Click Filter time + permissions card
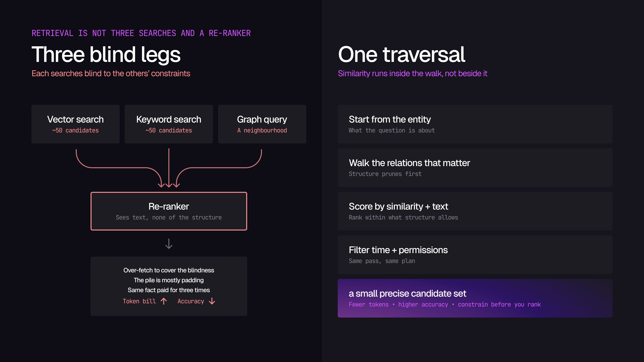Image resolution: width=644 pixels, height=362 pixels. pos(475,255)
